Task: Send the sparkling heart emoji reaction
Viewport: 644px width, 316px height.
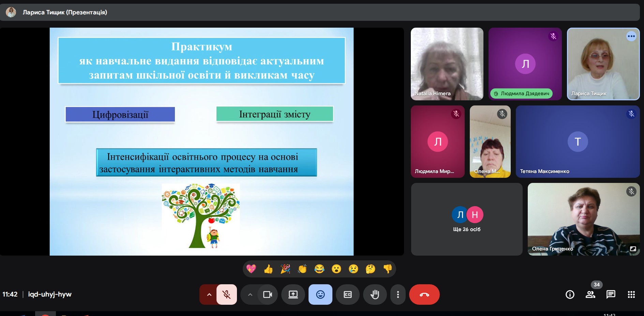Action: (251, 269)
